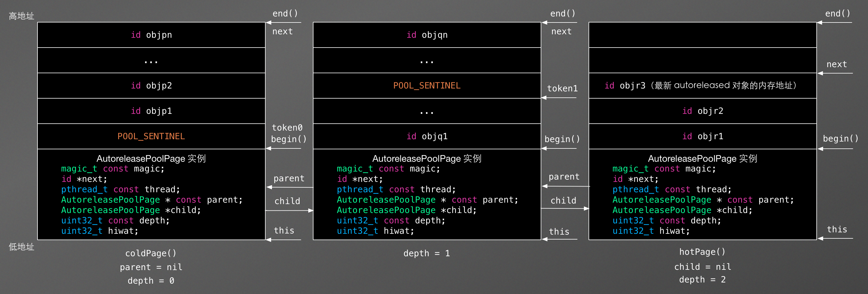The image size is (868, 294).
Task: Expand the ellipsis cell below POOL_SENTINEL in middle page
Action: click(x=427, y=111)
